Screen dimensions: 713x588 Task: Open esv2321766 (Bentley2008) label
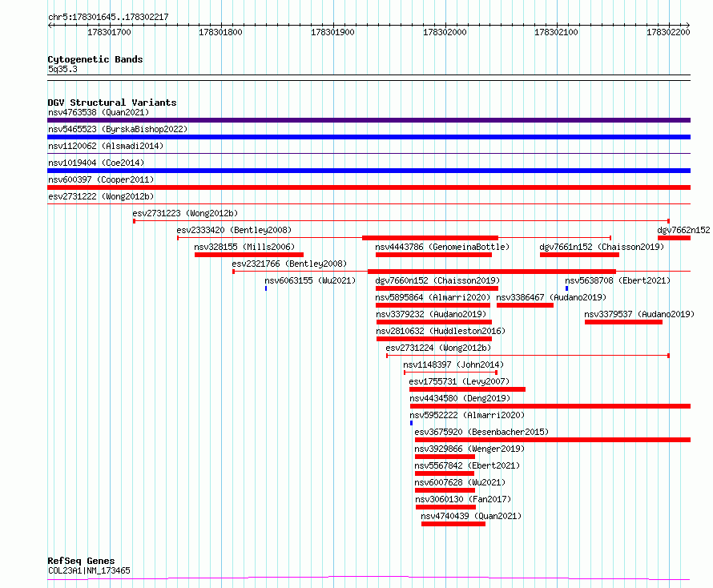[289, 264]
